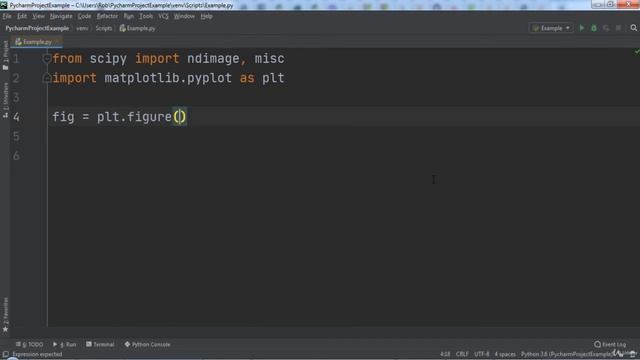Toggle tool window bars icon in status bar corner
This screenshot has height=360, width=640.
coord(5,354)
